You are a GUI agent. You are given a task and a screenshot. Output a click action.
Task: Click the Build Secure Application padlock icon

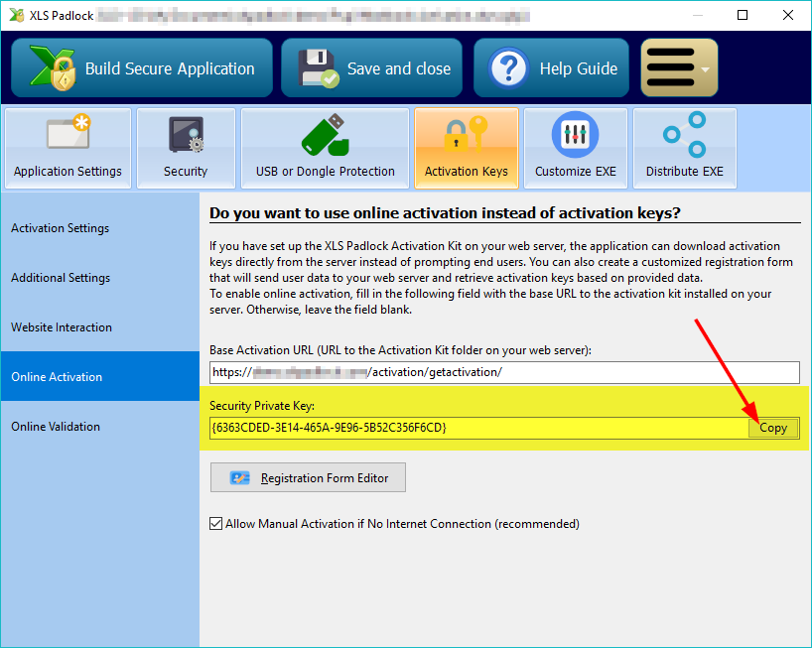tap(54, 68)
